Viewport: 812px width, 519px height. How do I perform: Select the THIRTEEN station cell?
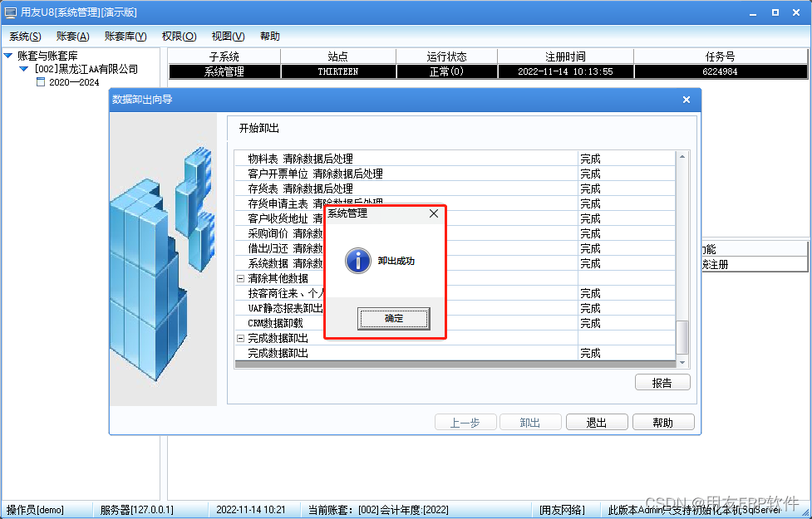(338, 71)
